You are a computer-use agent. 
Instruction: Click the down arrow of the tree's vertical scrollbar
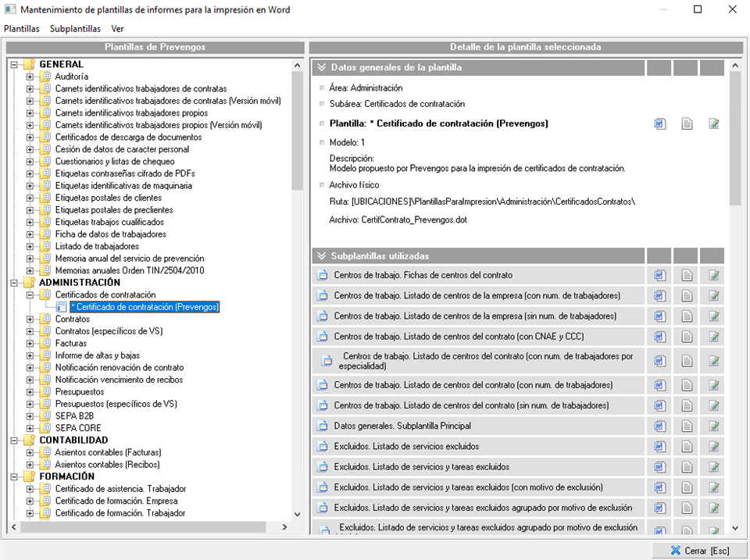pos(297,515)
